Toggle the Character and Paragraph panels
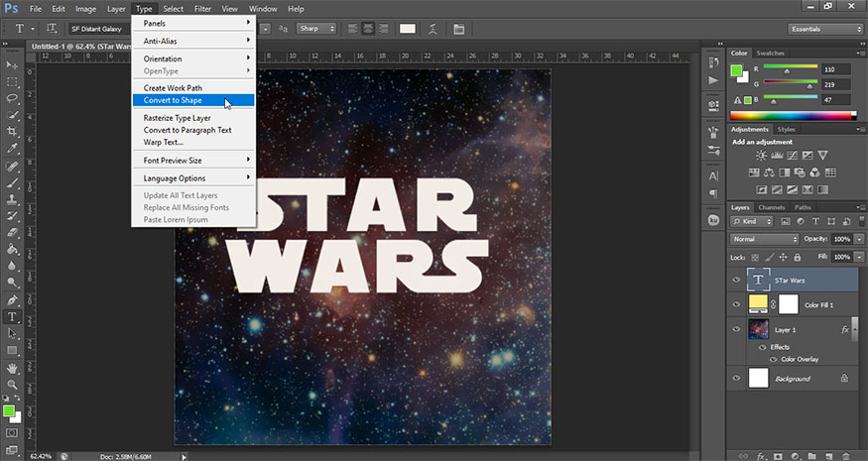The width and height of the screenshot is (868, 461). click(x=459, y=29)
